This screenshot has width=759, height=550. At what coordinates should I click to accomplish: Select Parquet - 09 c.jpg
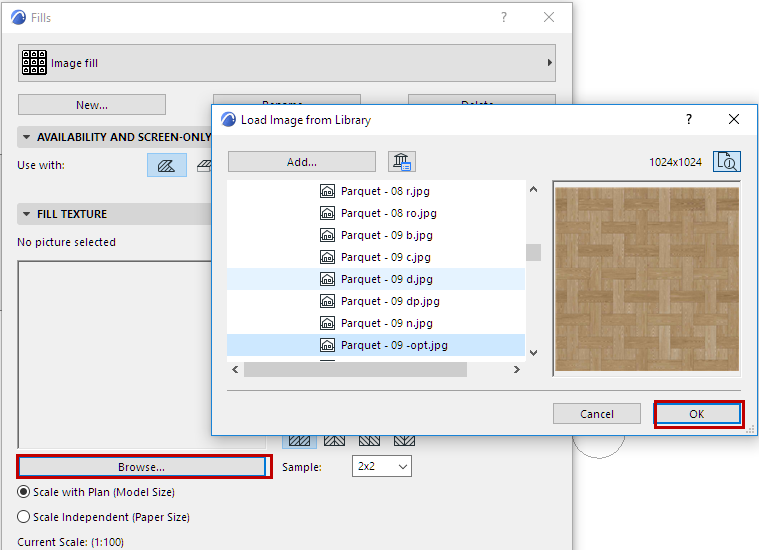(x=376, y=257)
